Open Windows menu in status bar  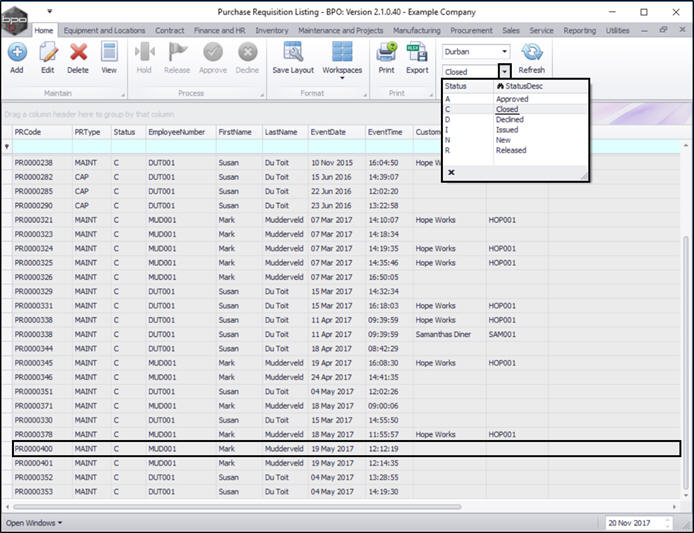(x=34, y=523)
